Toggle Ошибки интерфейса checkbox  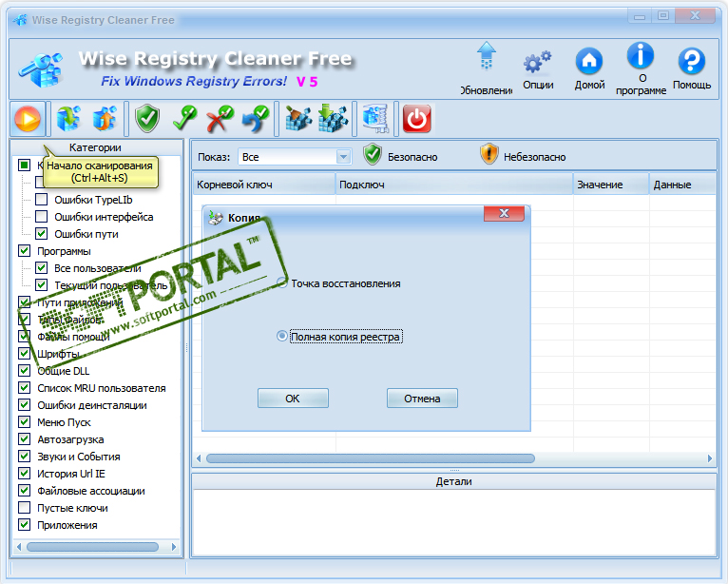[42, 217]
